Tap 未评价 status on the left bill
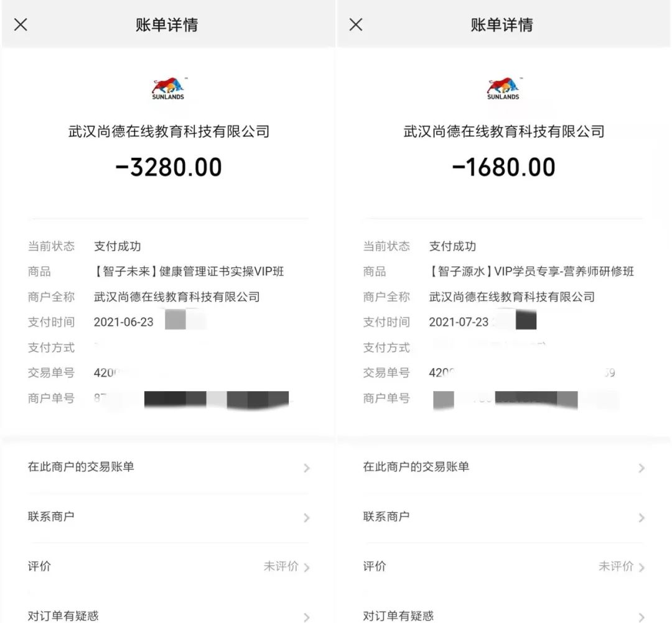This screenshot has height=623, width=672. (281, 566)
